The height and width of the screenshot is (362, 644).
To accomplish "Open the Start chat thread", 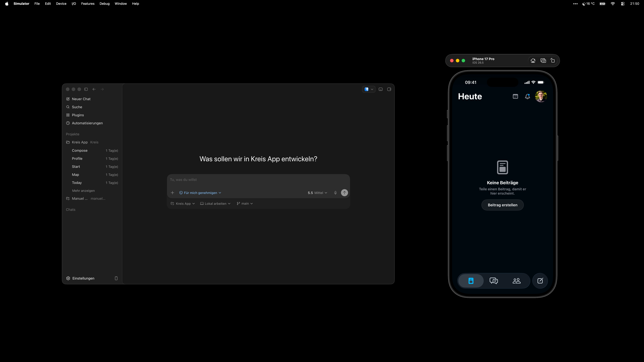I will pyautogui.click(x=92, y=166).
